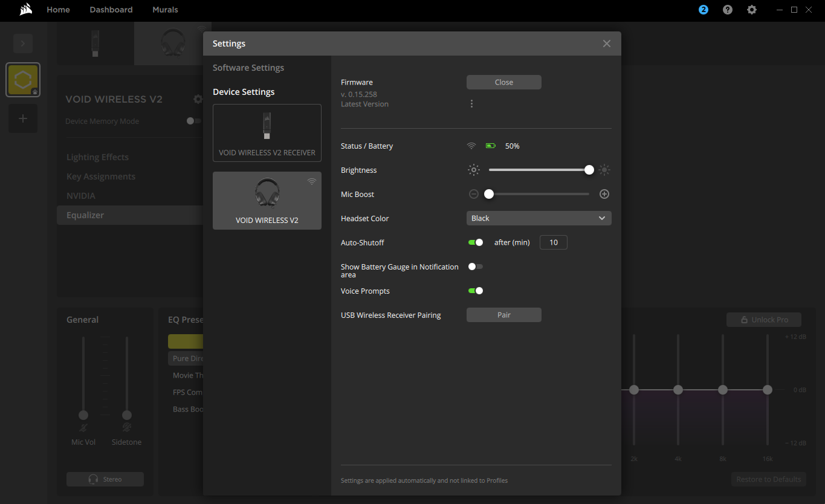Select Equalizer menu item

(130, 215)
